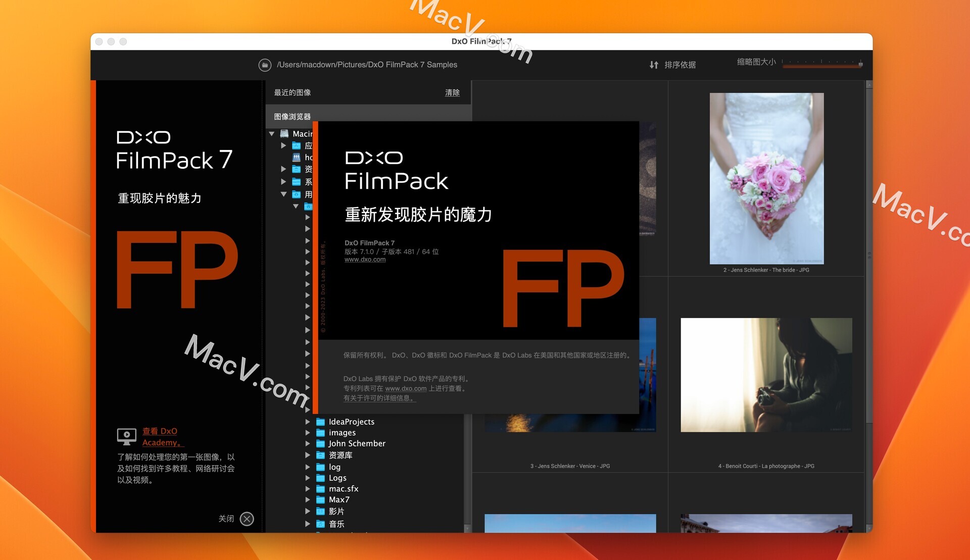This screenshot has height=560, width=970.
Task: Click the Macintosh drive icon
Action: [x=284, y=134]
